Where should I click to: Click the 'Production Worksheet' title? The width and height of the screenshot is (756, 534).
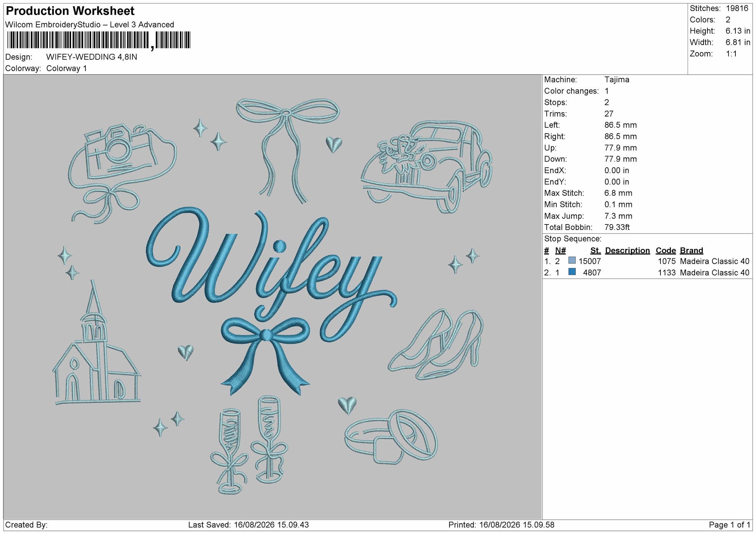(x=70, y=11)
